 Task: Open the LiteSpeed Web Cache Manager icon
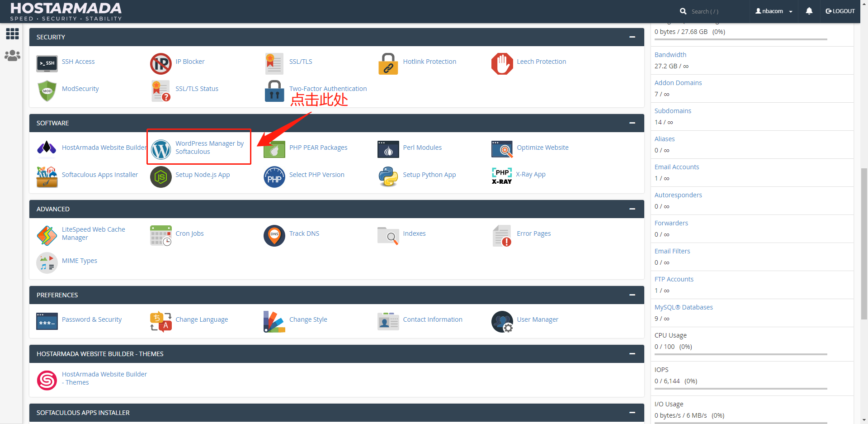47,235
